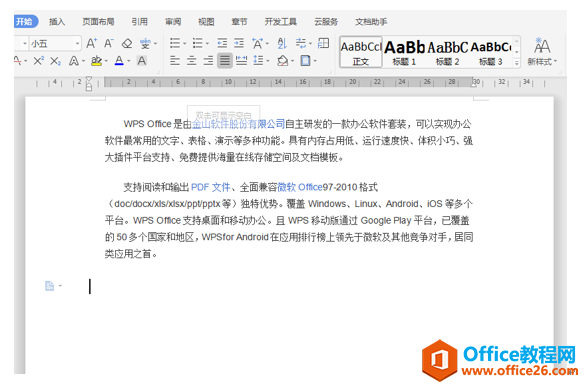Image resolution: width=585 pixels, height=388 pixels.
Task: Apply subscript with the X₂ icon
Action: pos(55,61)
